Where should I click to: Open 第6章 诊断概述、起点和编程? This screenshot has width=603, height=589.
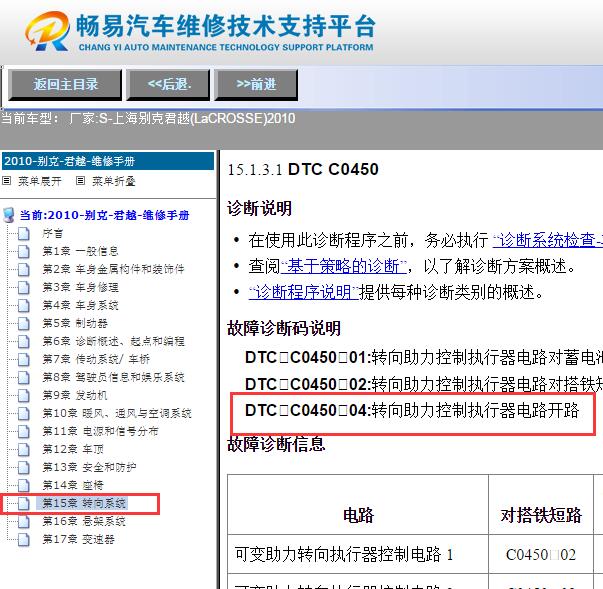(x=113, y=341)
